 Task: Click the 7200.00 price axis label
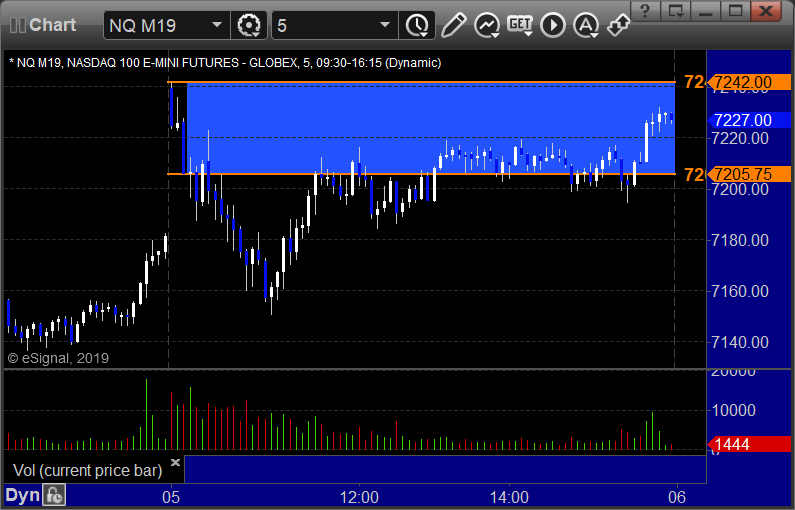coord(740,190)
